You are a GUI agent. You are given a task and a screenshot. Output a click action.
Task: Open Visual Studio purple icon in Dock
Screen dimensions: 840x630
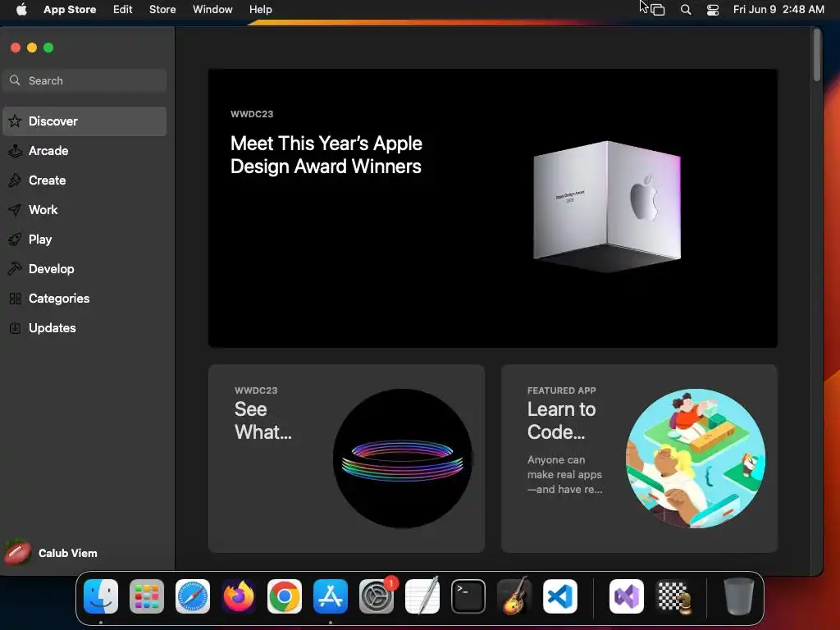click(627, 596)
